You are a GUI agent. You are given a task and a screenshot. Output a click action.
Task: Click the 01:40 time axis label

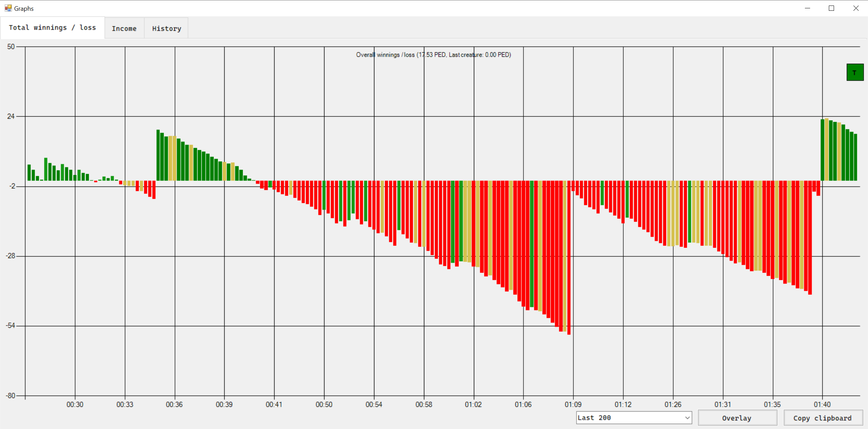pos(822,404)
